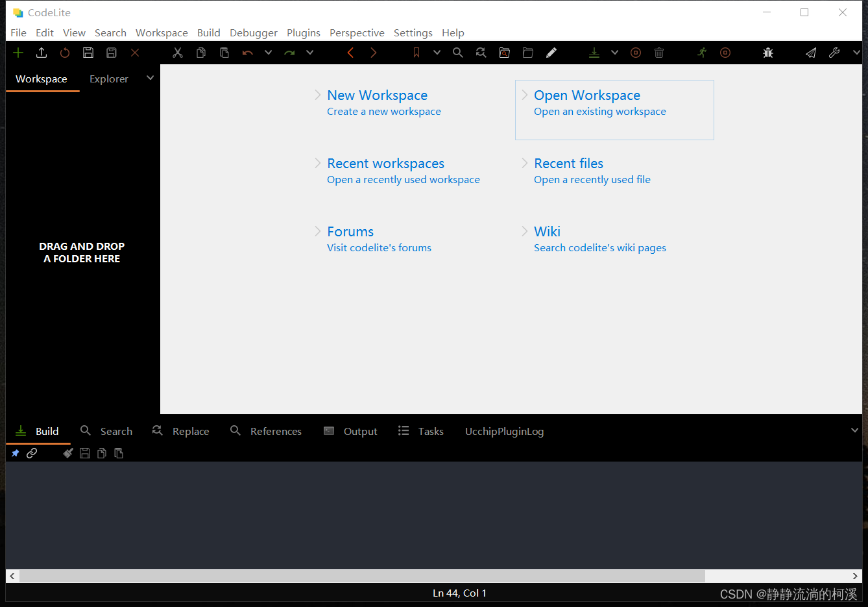Image resolution: width=868 pixels, height=607 pixels.
Task: Toggle the blue pin icon in Build pane
Action: tap(15, 453)
